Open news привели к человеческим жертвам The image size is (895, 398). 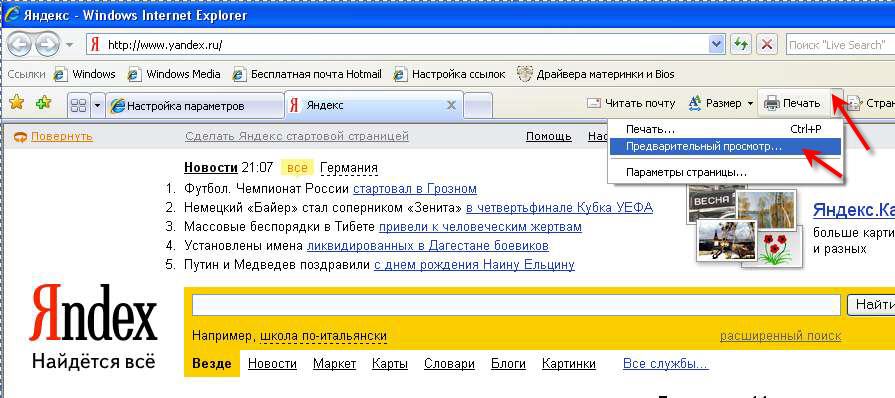click(x=480, y=227)
